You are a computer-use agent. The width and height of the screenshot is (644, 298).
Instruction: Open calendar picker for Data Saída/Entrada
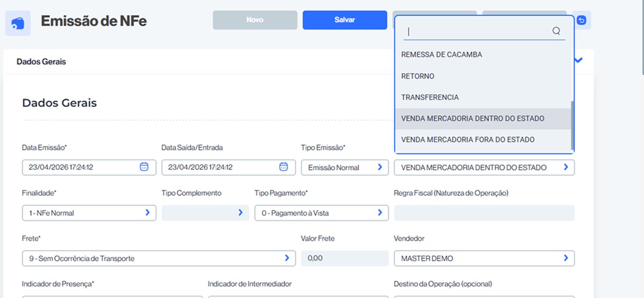click(283, 167)
